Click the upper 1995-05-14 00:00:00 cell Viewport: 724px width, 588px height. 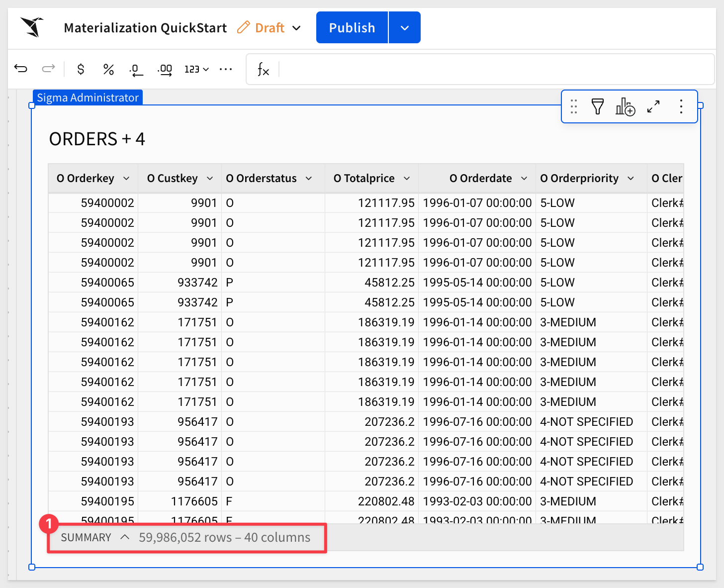pyautogui.click(x=477, y=283)
